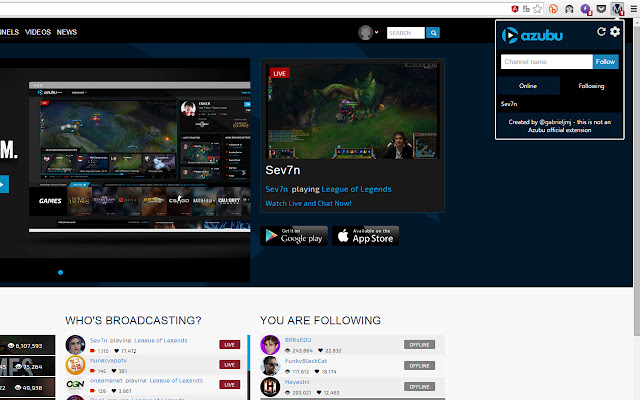Click the Get it on Google Play badge
This screenshot has width=640, height=400.
point(294,236)
